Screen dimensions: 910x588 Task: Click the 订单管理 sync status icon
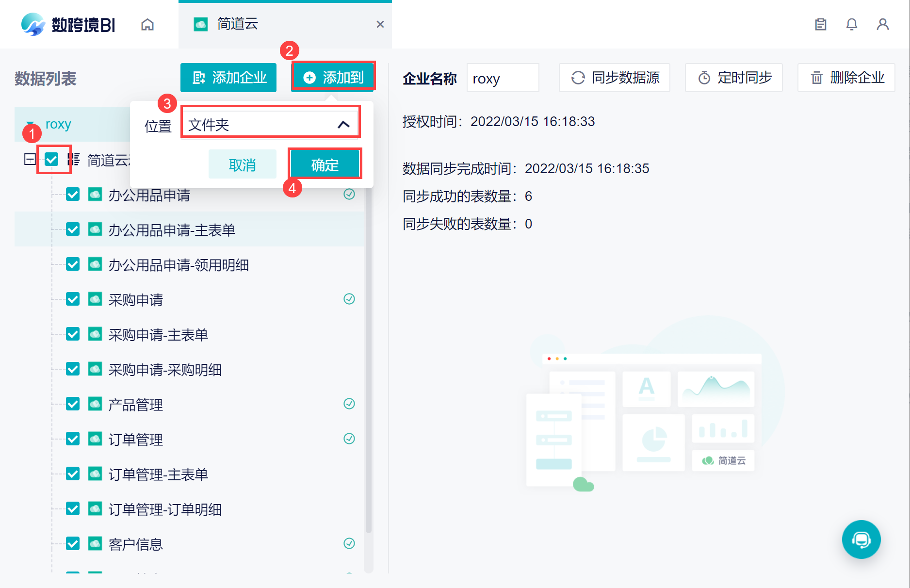point(349,439)
